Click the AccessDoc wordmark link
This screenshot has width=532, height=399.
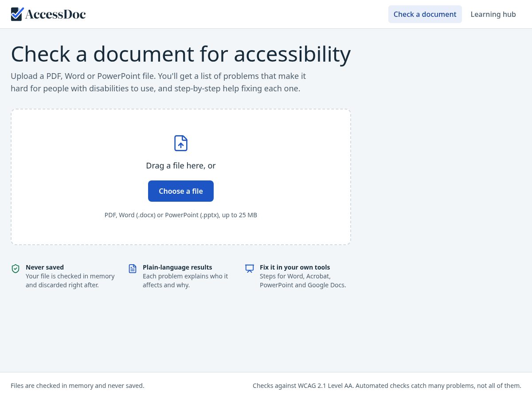point(55,14)
